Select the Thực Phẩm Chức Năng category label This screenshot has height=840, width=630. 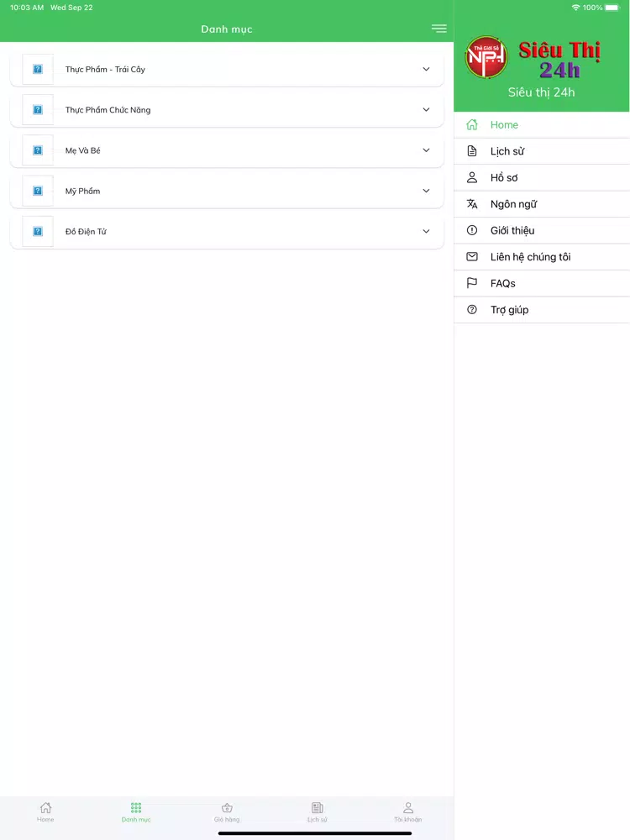(x=108, y=110)
